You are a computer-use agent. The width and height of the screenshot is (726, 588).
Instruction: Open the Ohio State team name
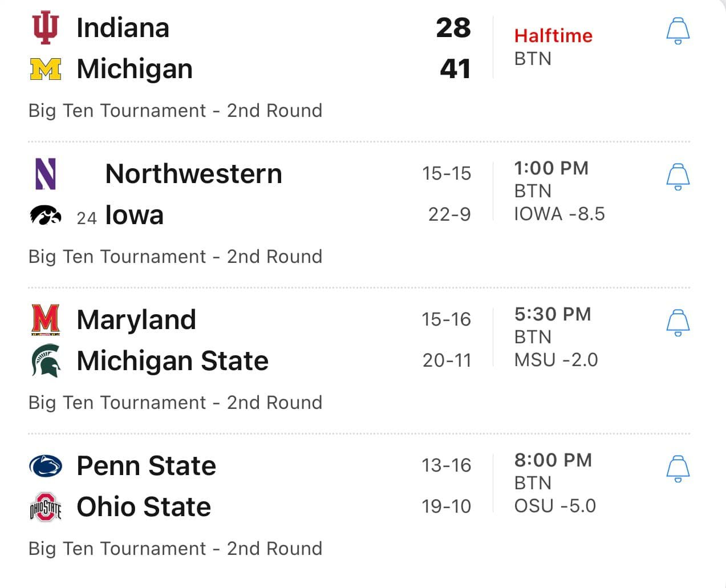tap(144, 506)
